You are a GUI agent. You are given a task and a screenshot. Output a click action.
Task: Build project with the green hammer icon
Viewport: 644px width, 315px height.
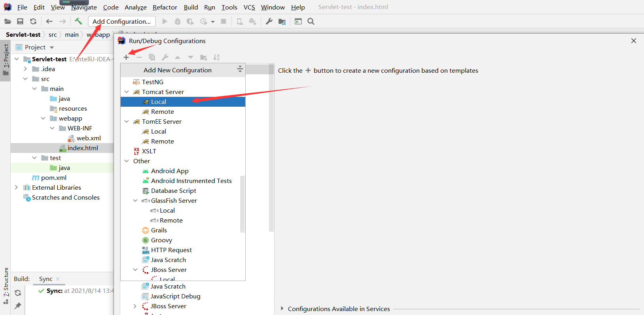78,21
